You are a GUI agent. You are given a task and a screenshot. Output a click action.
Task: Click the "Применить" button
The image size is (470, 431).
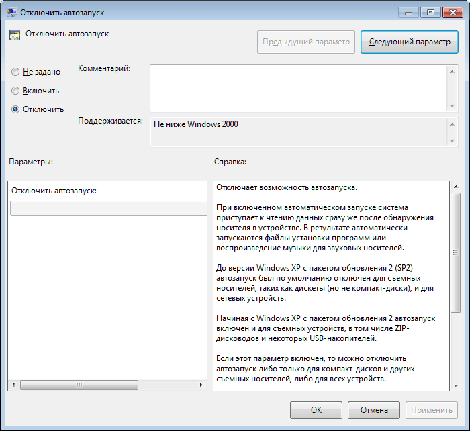pyautogui.click(x=432, y=410)
